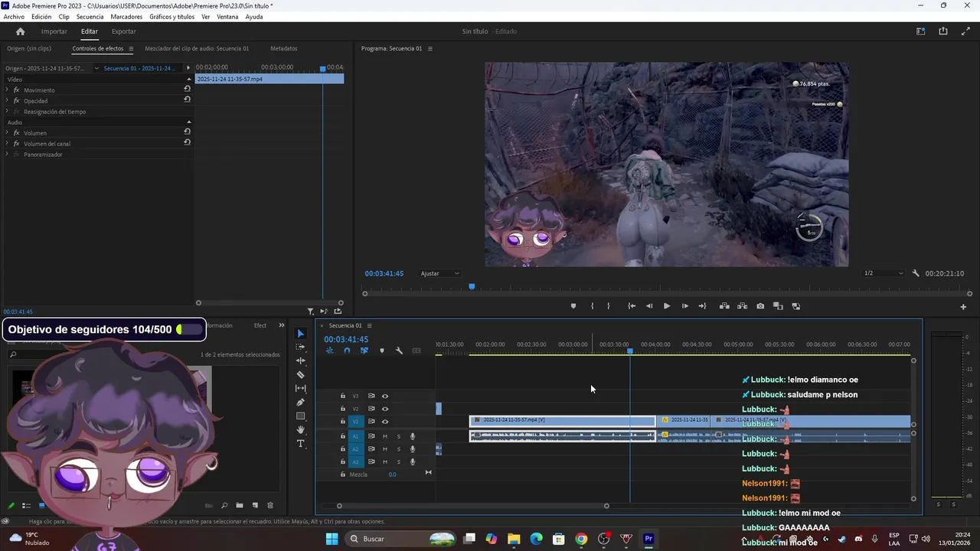The height and width of the screenshot is (551, 980).
Task: Solo audio track A2
Action: [x=398, y=449]
